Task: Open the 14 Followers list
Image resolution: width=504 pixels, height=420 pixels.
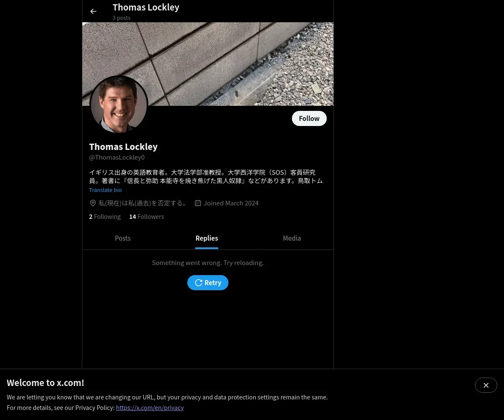Action: [x=147, y=217]
